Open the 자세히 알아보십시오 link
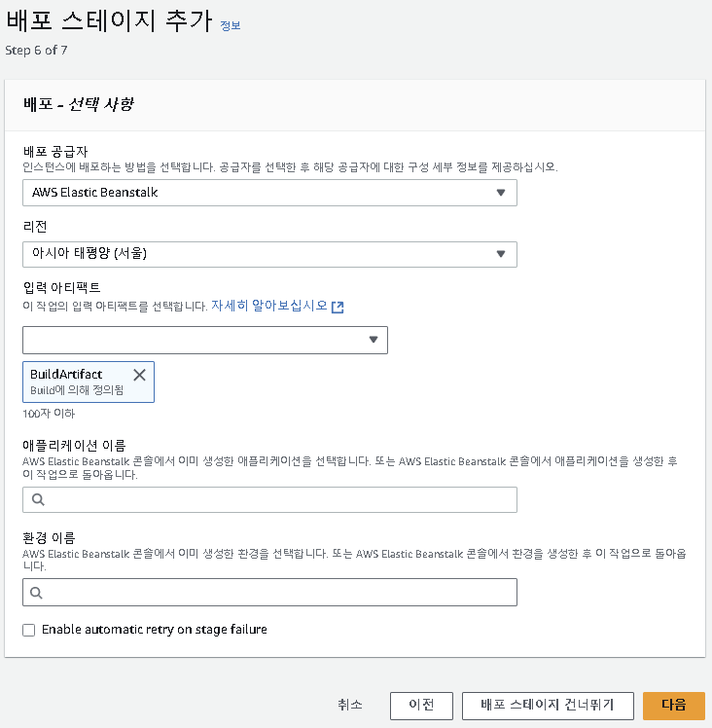This screenshot has height=728, width=712. pos(269,306)
